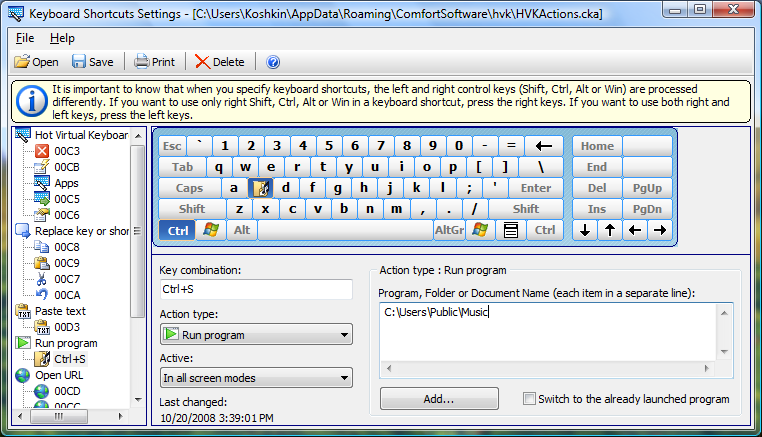Open help via blue question mark icon
The width and height of the screenshot is (762, 437).
273,62
